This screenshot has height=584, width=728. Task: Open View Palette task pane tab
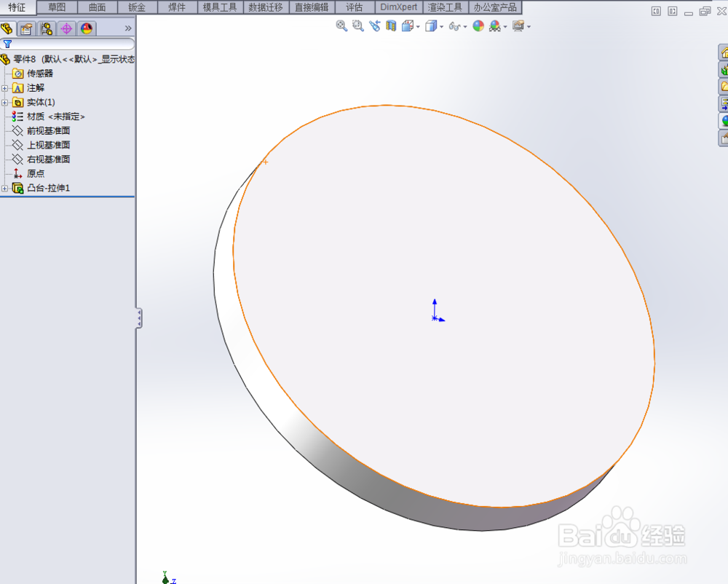click(x=724, y=103)
